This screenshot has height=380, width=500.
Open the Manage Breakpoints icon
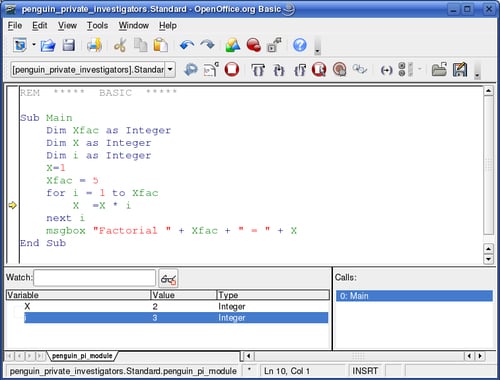click(339, 70)
